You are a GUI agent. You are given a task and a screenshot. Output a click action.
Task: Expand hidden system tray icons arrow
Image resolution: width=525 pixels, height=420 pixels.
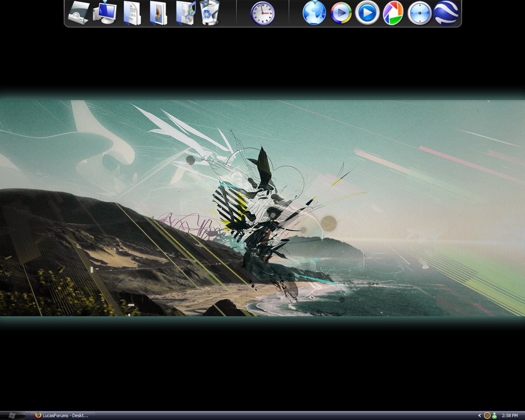point(479,415)
